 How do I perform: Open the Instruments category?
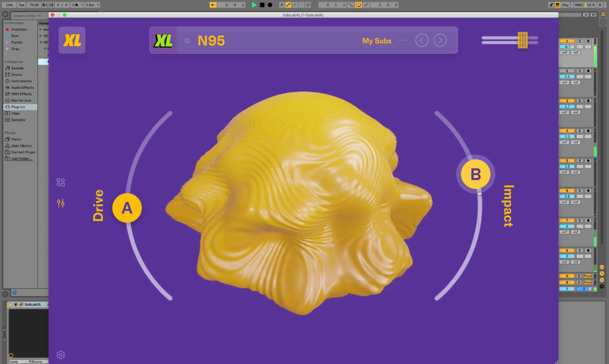(21, 81)
